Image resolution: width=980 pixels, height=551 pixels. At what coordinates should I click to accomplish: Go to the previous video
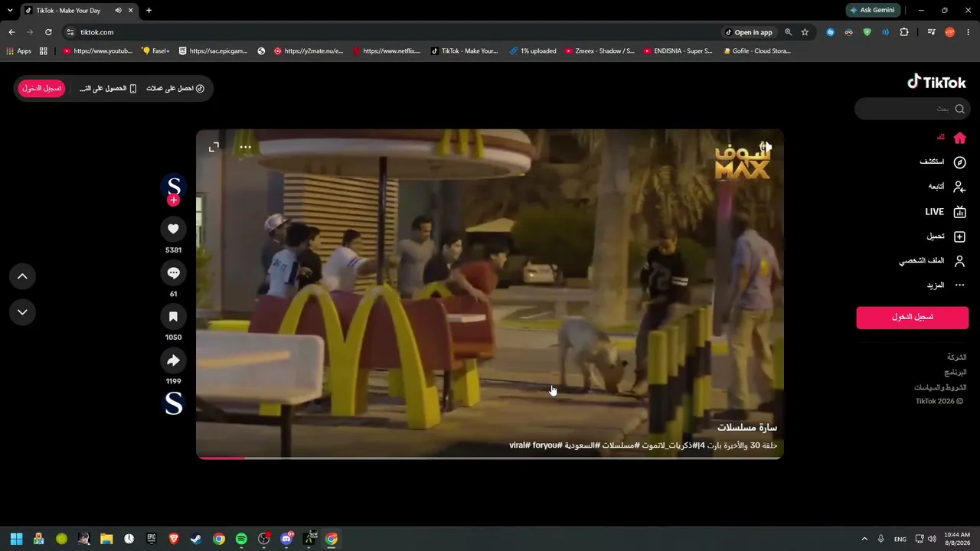pos(22,276)
